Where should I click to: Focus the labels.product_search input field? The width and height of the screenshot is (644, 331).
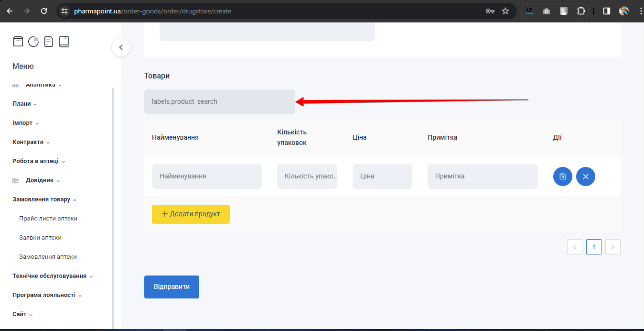tap(219, 102)
